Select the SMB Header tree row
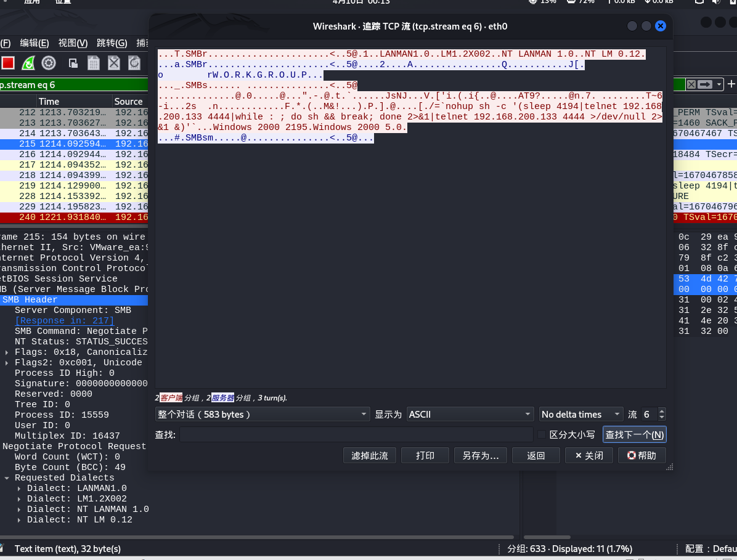Viewport: 737px width, 560px height. [x=74, y=300]
